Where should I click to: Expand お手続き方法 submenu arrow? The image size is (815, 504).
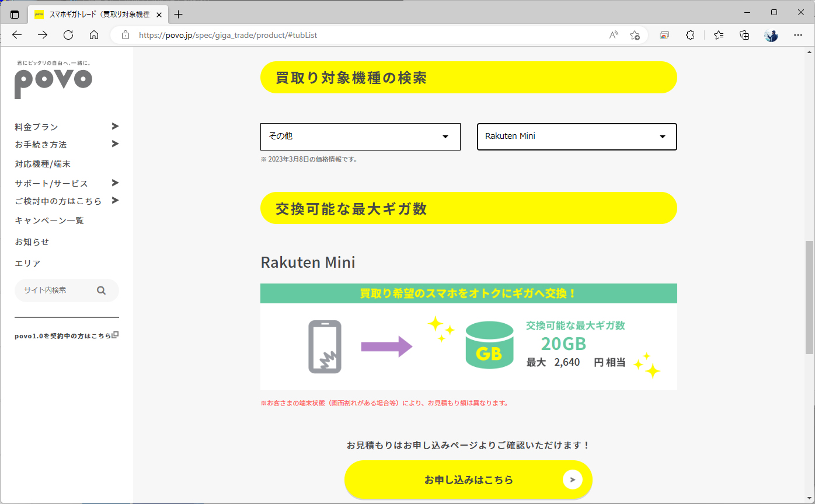pyautogui.click(x=115, y=143)
